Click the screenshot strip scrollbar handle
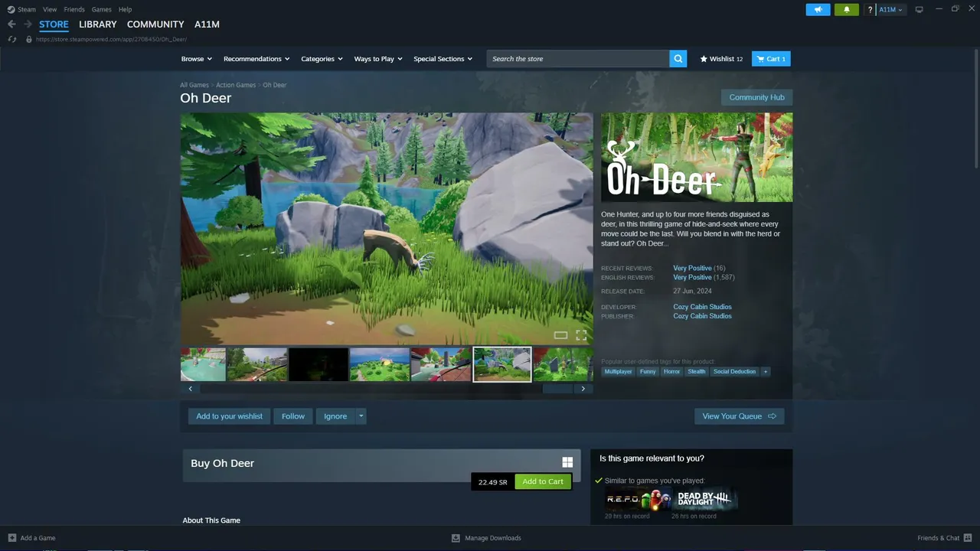The height and width of the screenshot is (551, 980). point(557,389)
